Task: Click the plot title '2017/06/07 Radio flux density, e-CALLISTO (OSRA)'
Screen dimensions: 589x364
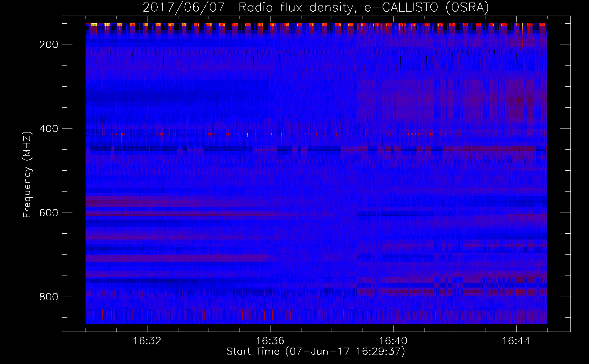Action: click(316, 8)
